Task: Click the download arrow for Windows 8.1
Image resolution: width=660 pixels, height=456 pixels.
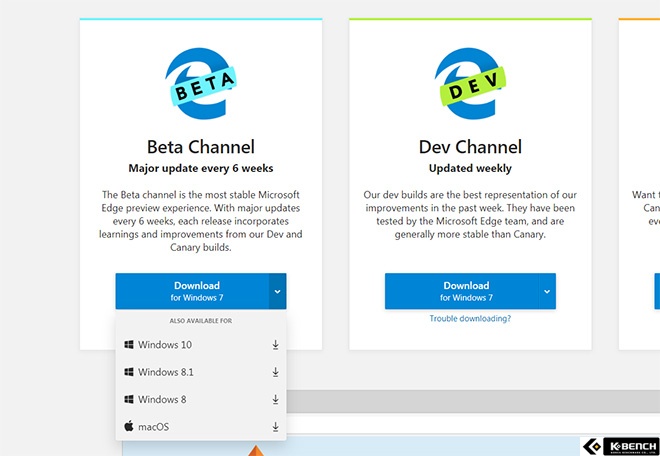Action: pyautogui.click(x=275, y=372)
